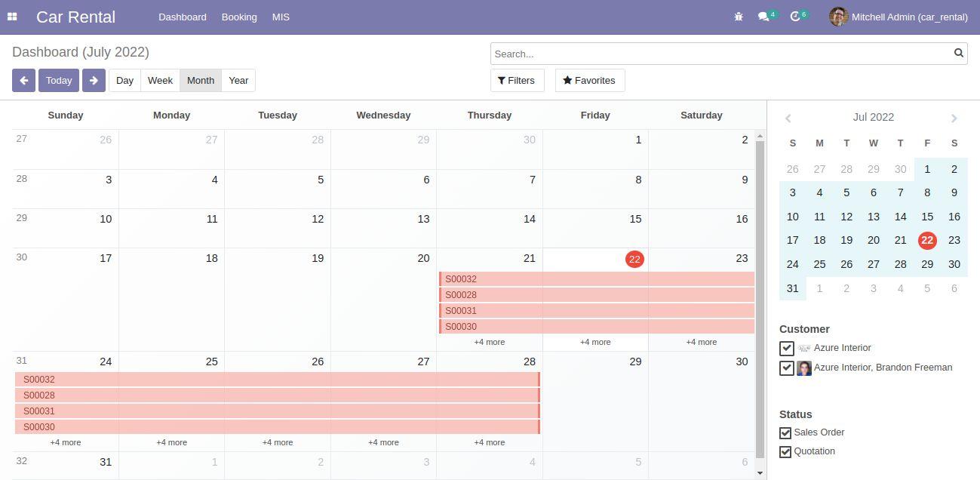The width and height of the screenshot is (980, 480).
Task: Click the Jul 2022 mini calendar title
Action: click(873, 117)
